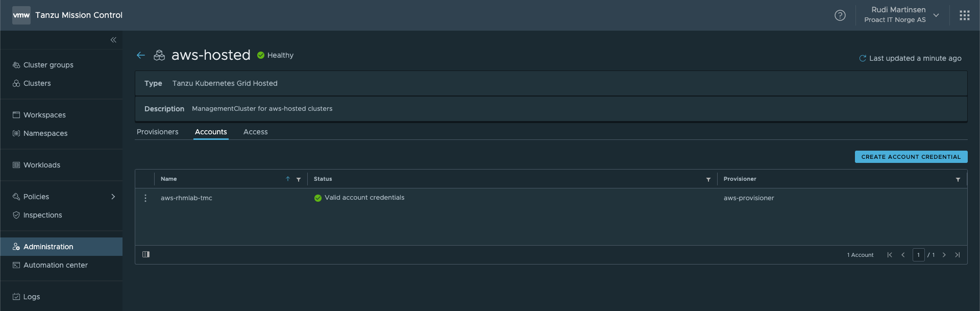Click the VMware logo icon

pyautogui.click(x=21, y=15)
